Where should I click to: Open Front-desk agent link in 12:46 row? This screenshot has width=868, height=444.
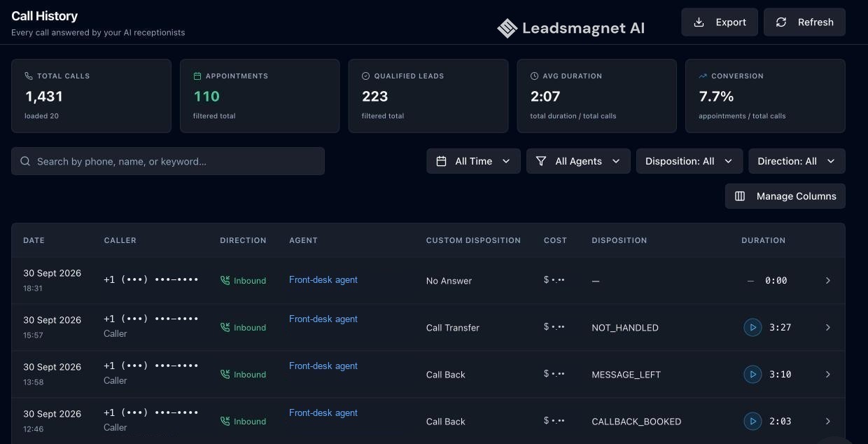coord(323,412)
